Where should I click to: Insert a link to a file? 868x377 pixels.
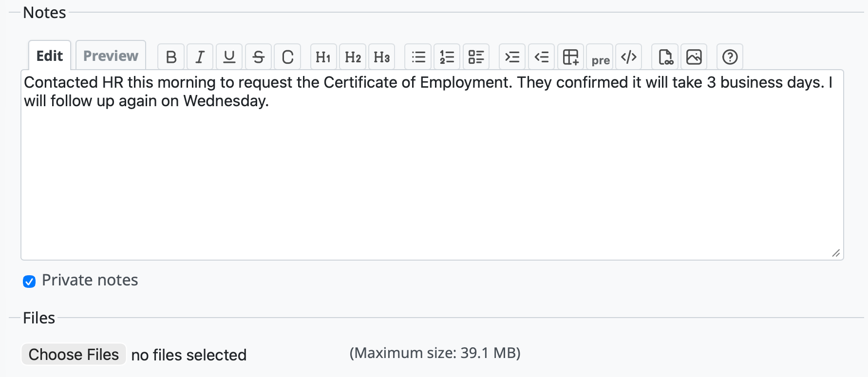point(664,57)
